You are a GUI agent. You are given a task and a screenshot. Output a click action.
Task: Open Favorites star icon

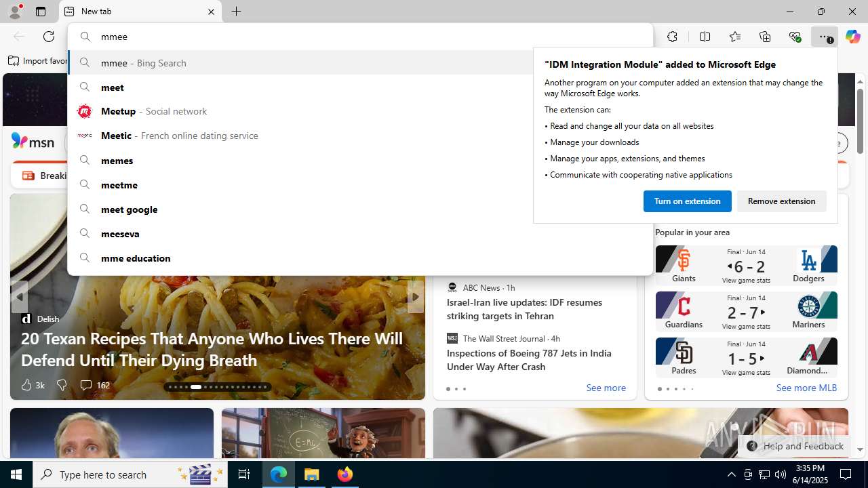point(735,37)
